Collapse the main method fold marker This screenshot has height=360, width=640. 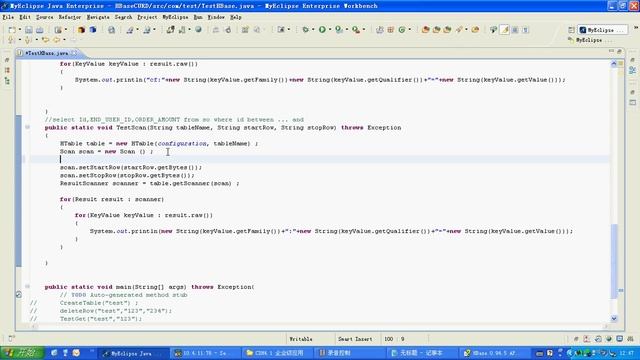pos(27,287)
